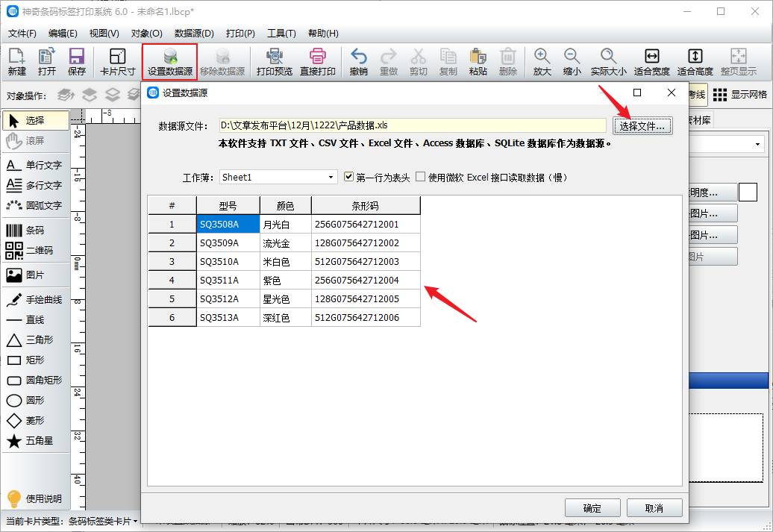The width and height of the screenshot is (773, 532).
Task: Open the 帮助(H) menu
Action: coord(323,34)
